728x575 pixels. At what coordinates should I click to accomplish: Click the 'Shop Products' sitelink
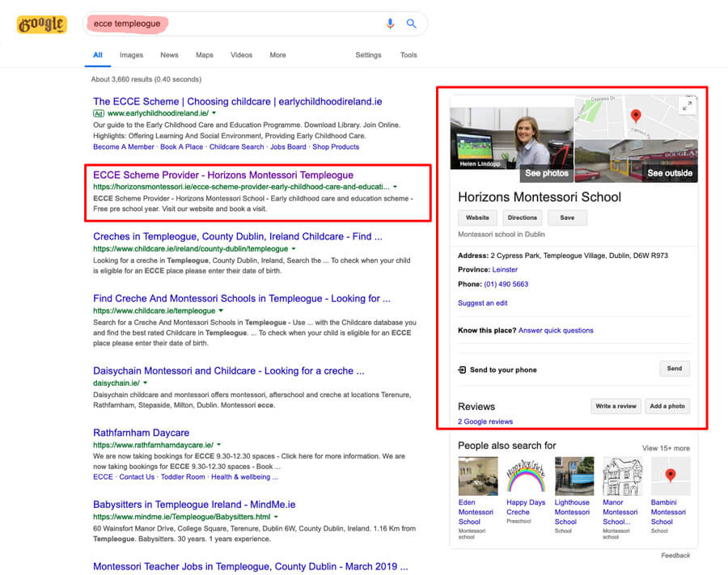[336, 146]
